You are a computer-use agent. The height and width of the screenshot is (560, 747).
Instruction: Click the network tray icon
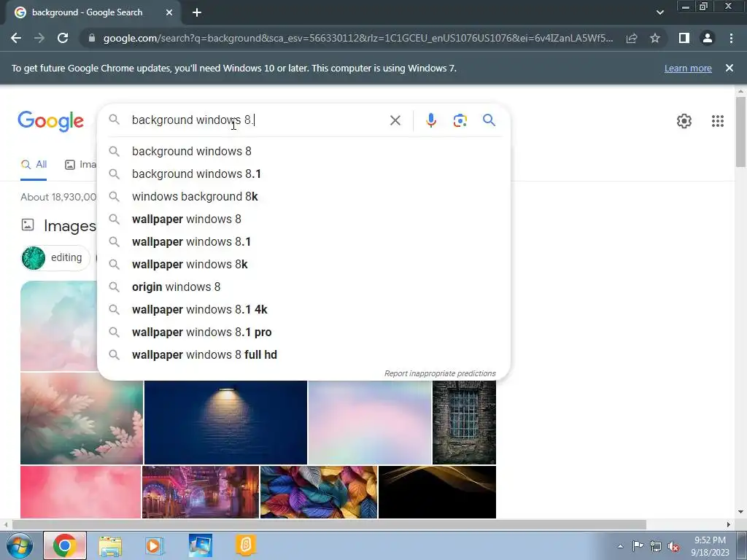656,547
